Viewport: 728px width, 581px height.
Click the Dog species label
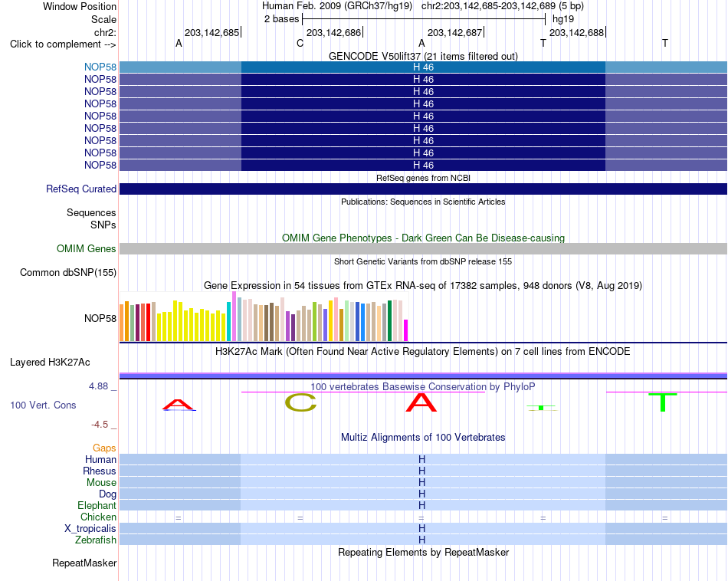tap(107, 494)
